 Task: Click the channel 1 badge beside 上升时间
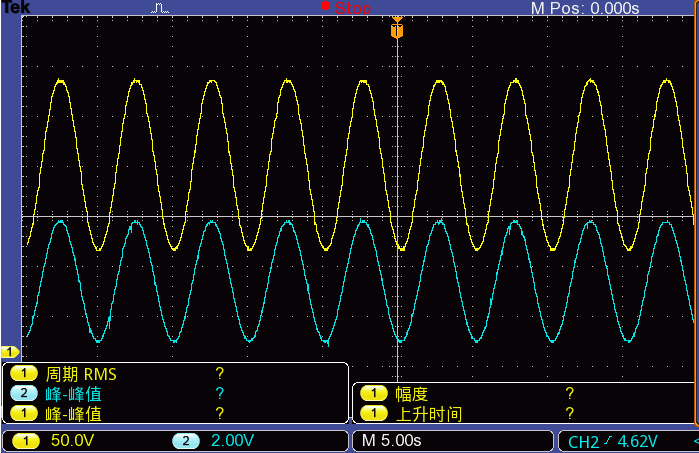[x=373, y=413]
